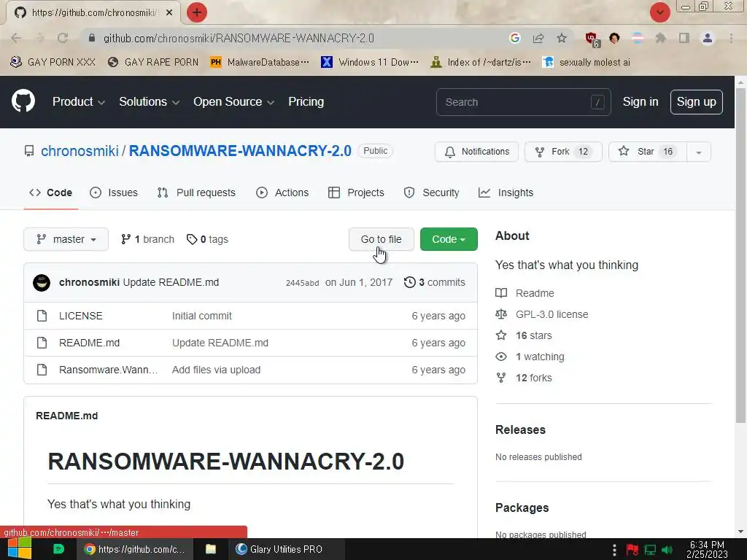Click the Go to file button
The width and height of the screenshot is (747, 560).
click(381, 239)
